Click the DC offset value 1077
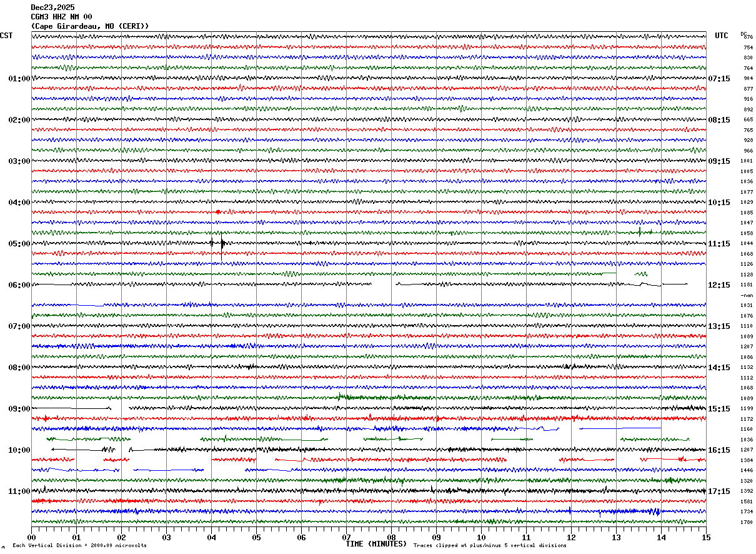The image size is (756, 554). [747, 192]
